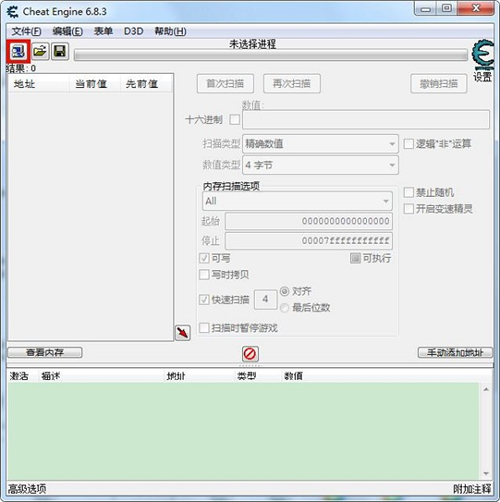Open the 数值类型 4 字节 dropdown
Viewport: 500px width, 502px height.
(x=320, y=165)
